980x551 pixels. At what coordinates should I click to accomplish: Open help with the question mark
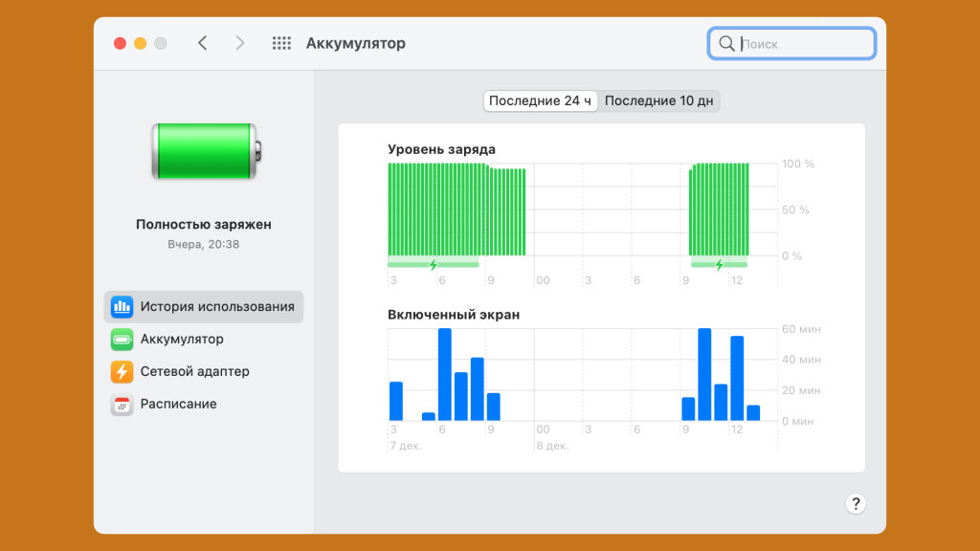point(856,503)
